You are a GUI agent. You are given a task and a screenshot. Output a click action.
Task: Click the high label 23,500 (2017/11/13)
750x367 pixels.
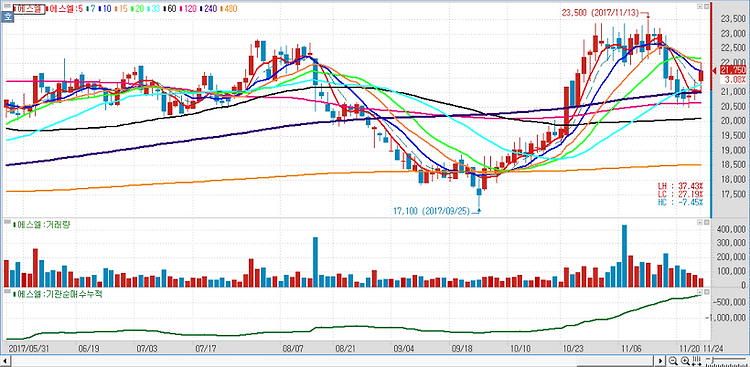point(600,13)
